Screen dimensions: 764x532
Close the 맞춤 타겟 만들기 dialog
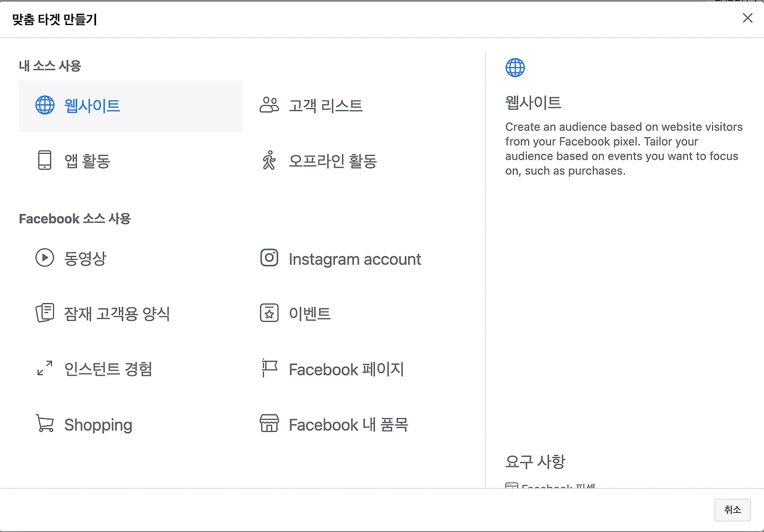tap(747, 18)
